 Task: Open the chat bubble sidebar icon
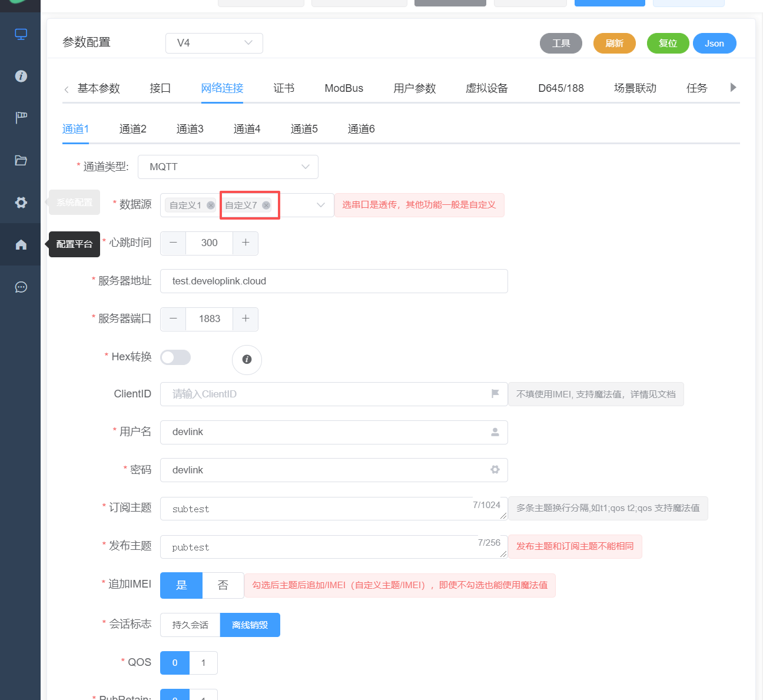(21, 287)
